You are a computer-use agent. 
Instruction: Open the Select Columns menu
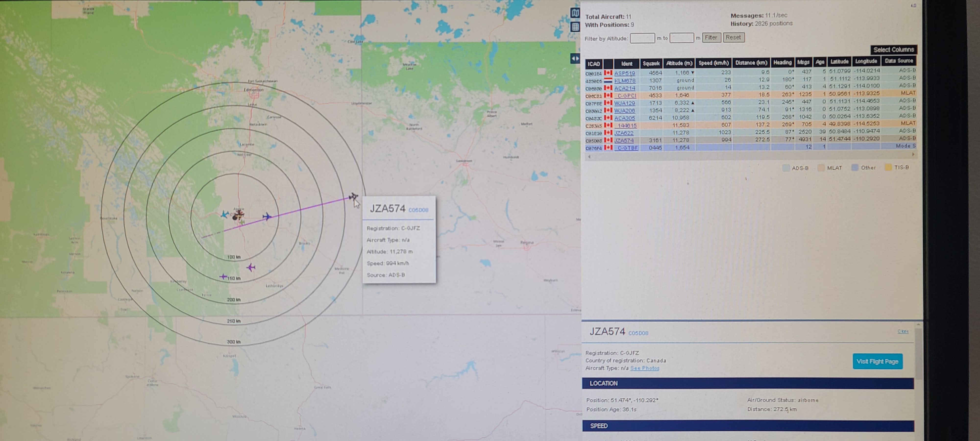click(x=893, y=49)
